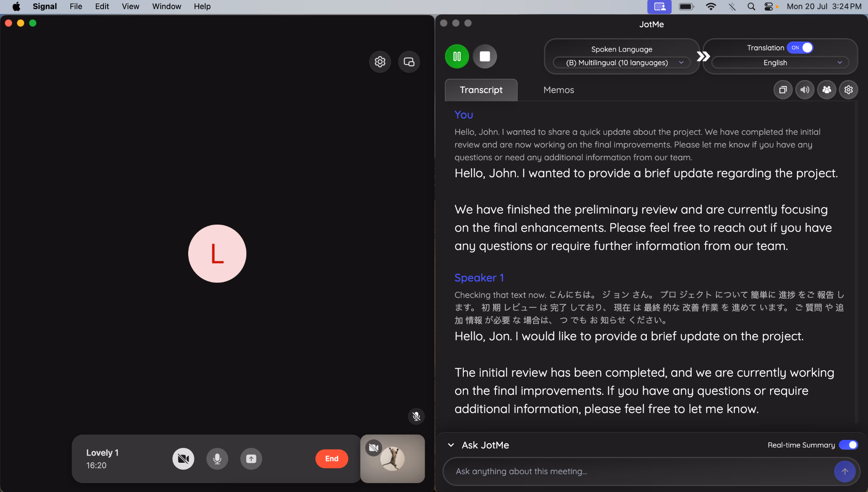Stop JotMe recording
The width and height of the screenshot is (868, 492).
pos(485,56)
